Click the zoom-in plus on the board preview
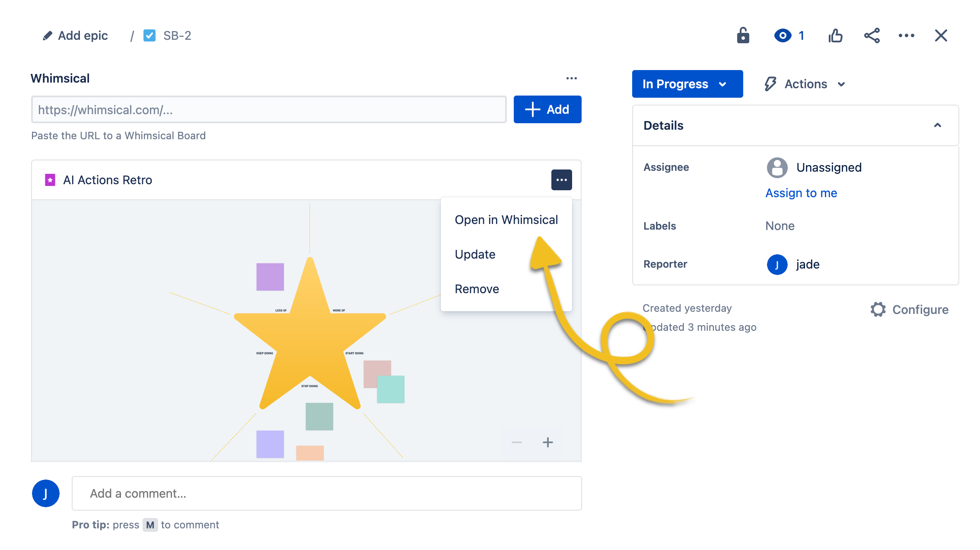This screenshot has width=980, height=550. (x=547, y=442)
